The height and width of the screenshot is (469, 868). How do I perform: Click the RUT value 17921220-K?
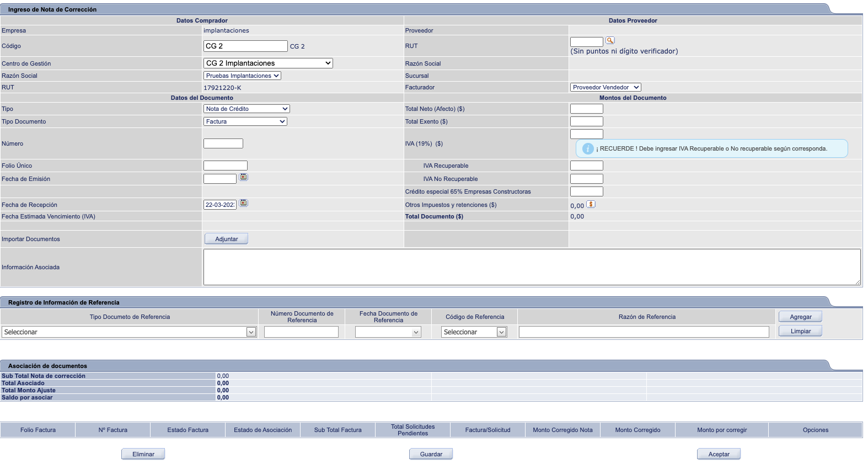222,88
